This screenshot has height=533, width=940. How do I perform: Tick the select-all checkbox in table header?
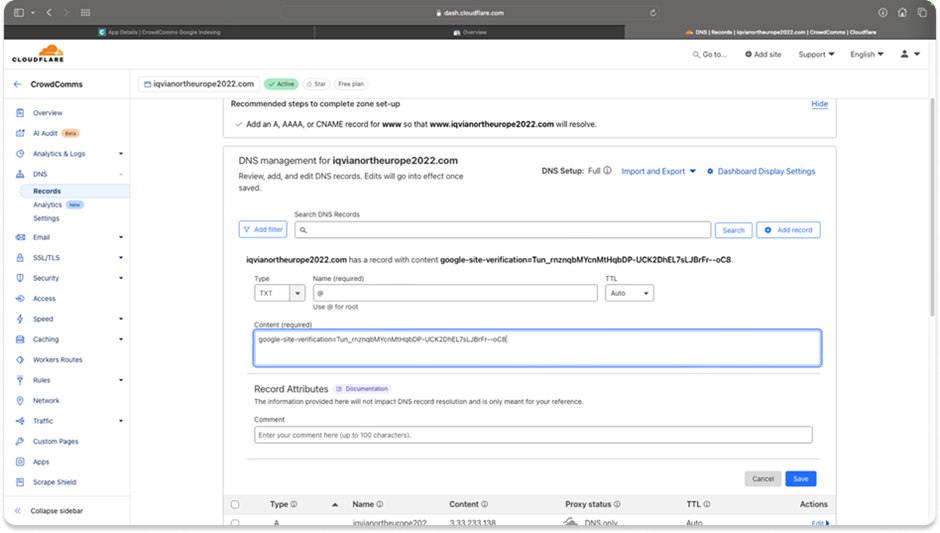pyautogui.click(x=235, y=504)
